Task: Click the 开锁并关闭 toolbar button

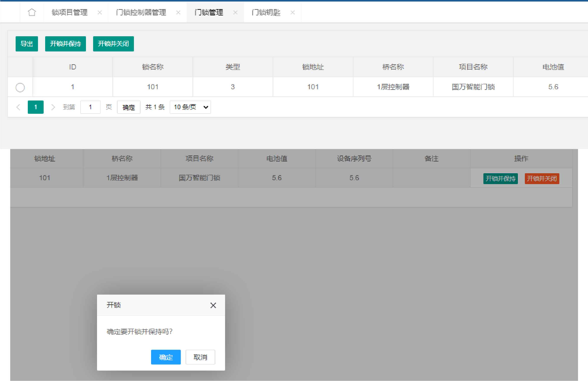Action: point(113,44)
